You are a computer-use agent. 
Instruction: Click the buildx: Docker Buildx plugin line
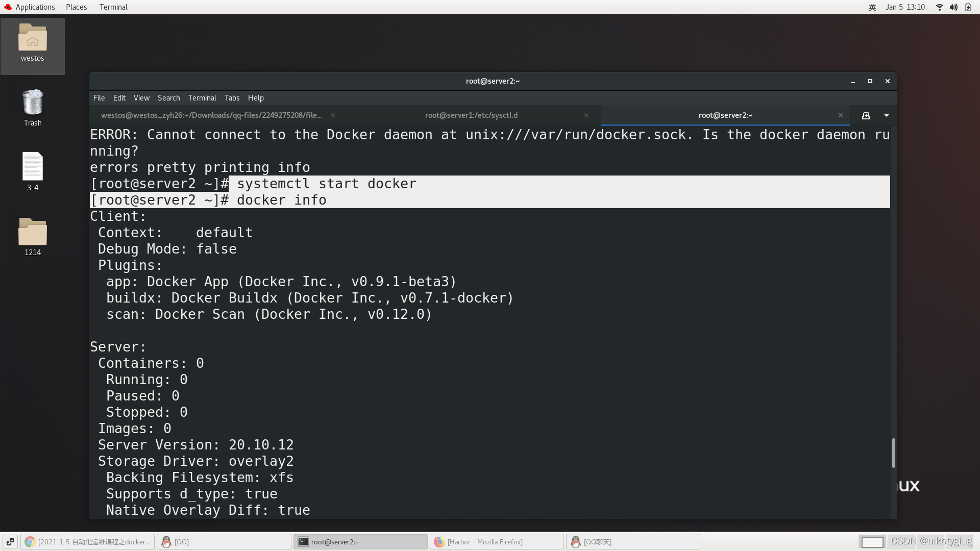(310, 298)
